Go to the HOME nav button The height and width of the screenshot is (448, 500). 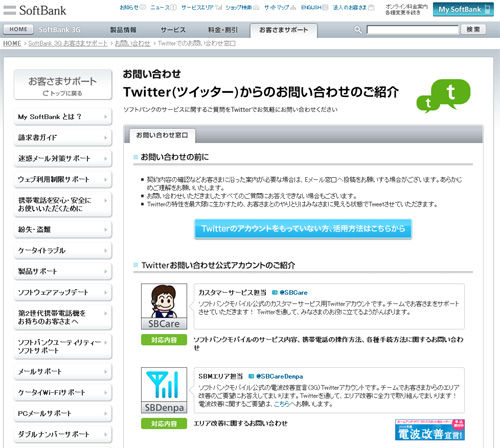click(x=18, y=29)
